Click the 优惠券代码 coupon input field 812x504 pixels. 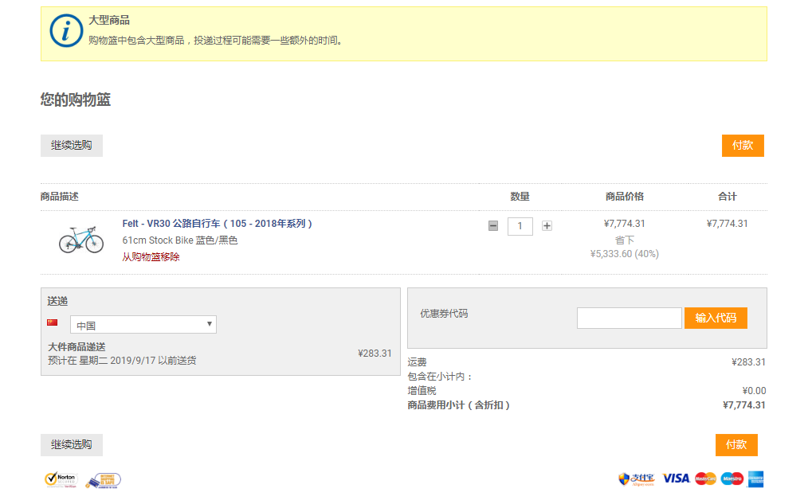[x=630, y=318]
